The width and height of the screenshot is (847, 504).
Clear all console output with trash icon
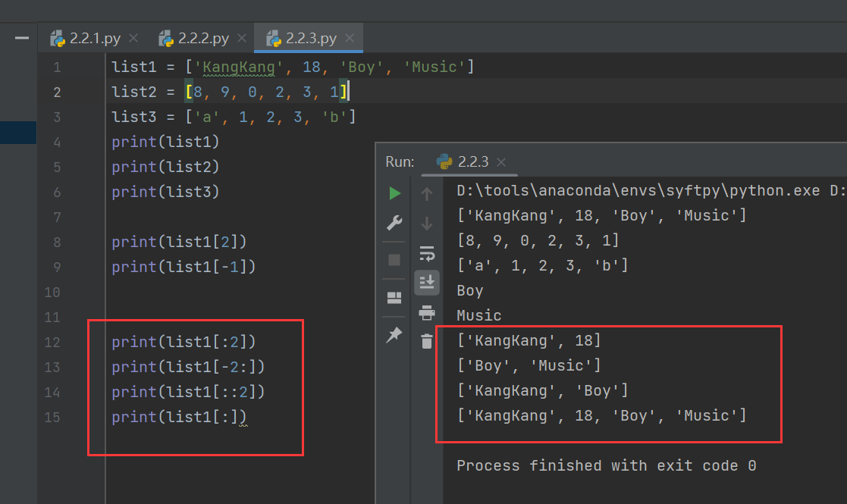point(427,341)
